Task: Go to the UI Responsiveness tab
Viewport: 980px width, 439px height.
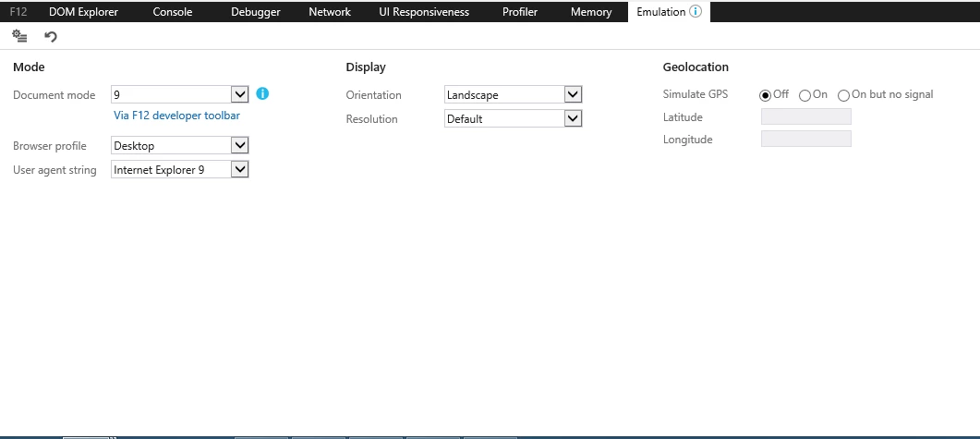Action: tap(424, 12)
